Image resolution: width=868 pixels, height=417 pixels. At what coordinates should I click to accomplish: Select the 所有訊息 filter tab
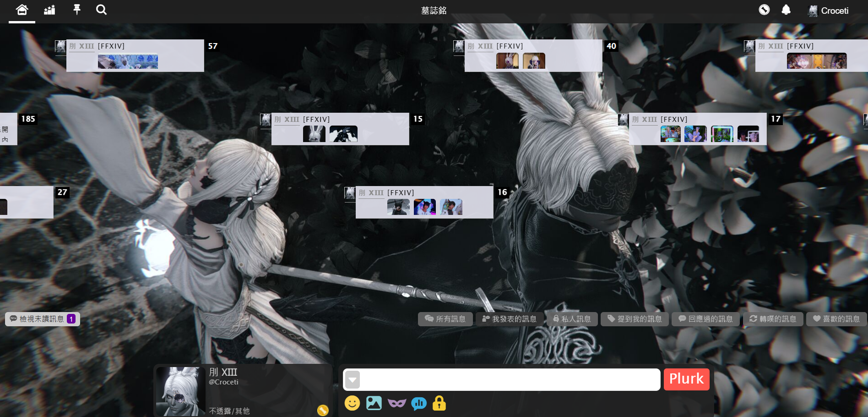(445, 319)
